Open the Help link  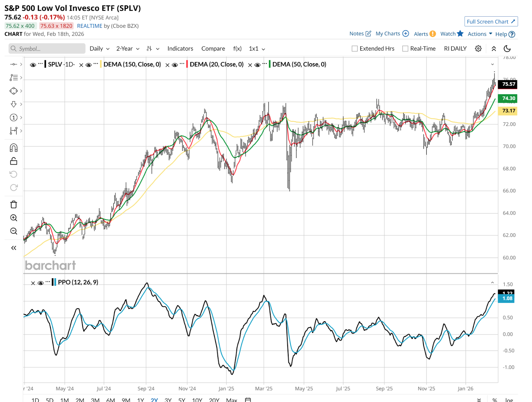[x=505, y=34]
